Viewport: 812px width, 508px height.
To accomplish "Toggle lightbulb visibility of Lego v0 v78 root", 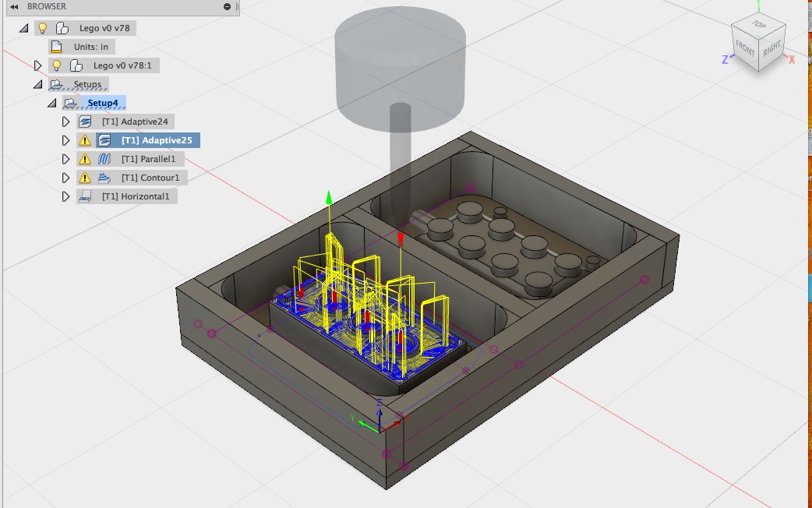I will click(x=42, y=28).
